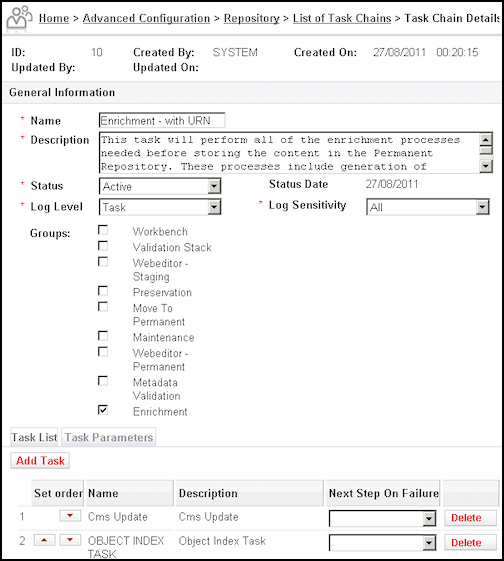Select Object Index Task description cell

pos(222,541)
